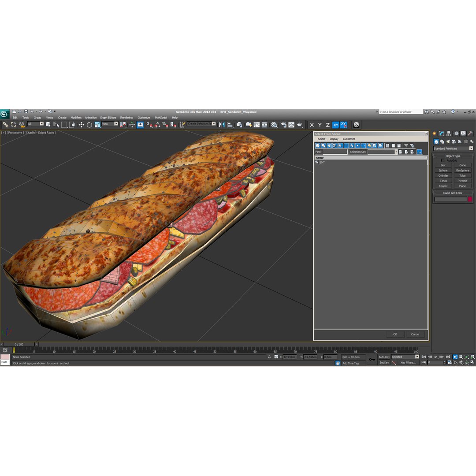
Task: Open the Rendering menu
Action: click(126, 118)
